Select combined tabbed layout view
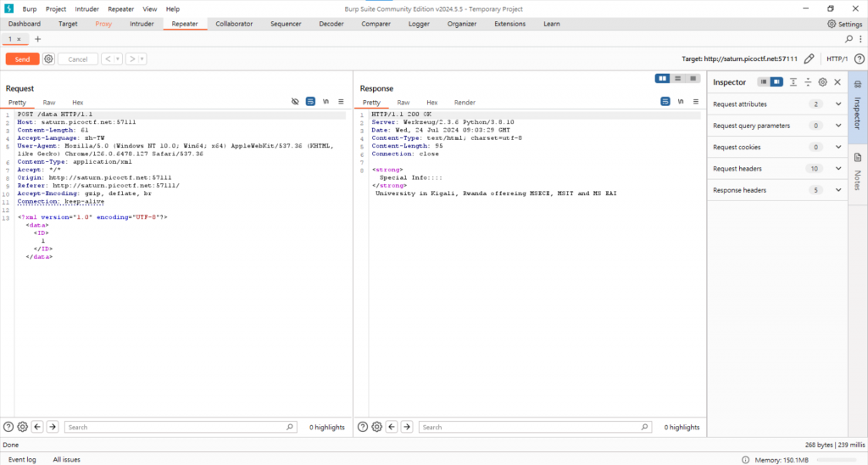 [x=693, y=79]
